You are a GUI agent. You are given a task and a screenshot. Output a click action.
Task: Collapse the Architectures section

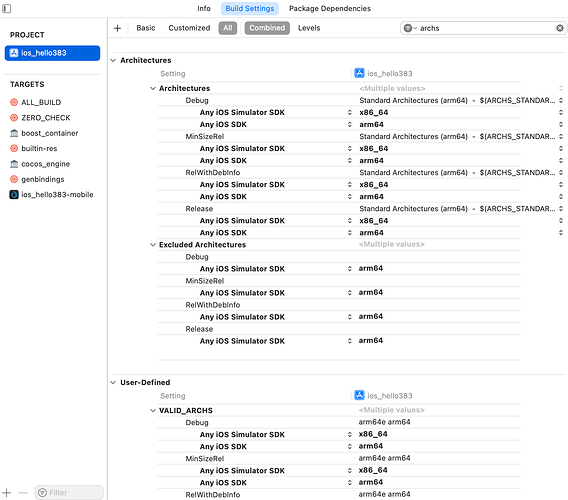(x=113, y=60)
